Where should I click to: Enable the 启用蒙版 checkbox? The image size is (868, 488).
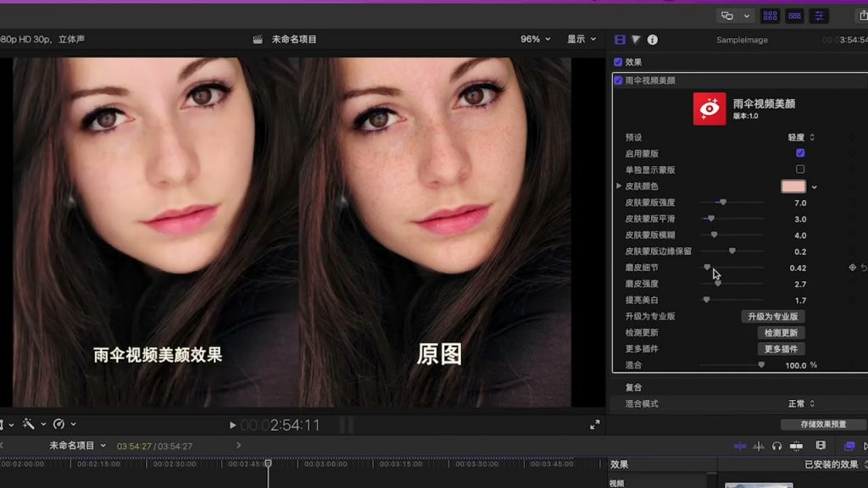[x=800, y=153]
